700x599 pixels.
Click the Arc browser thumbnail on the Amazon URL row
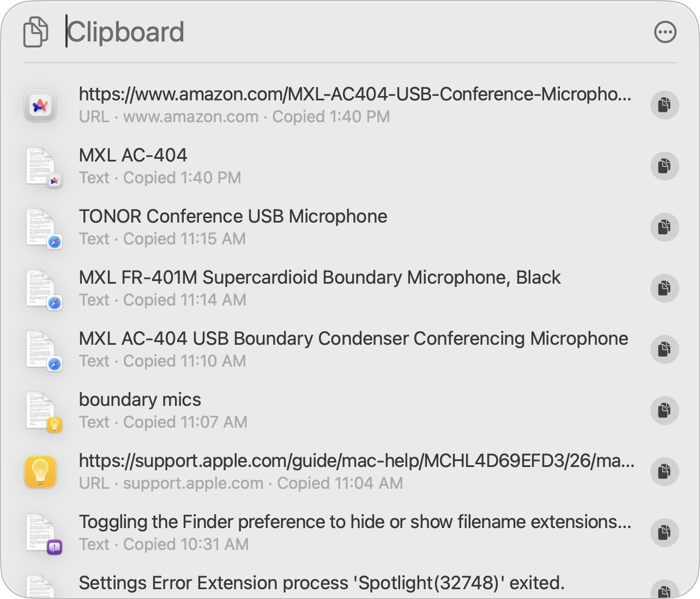(40, 105)
